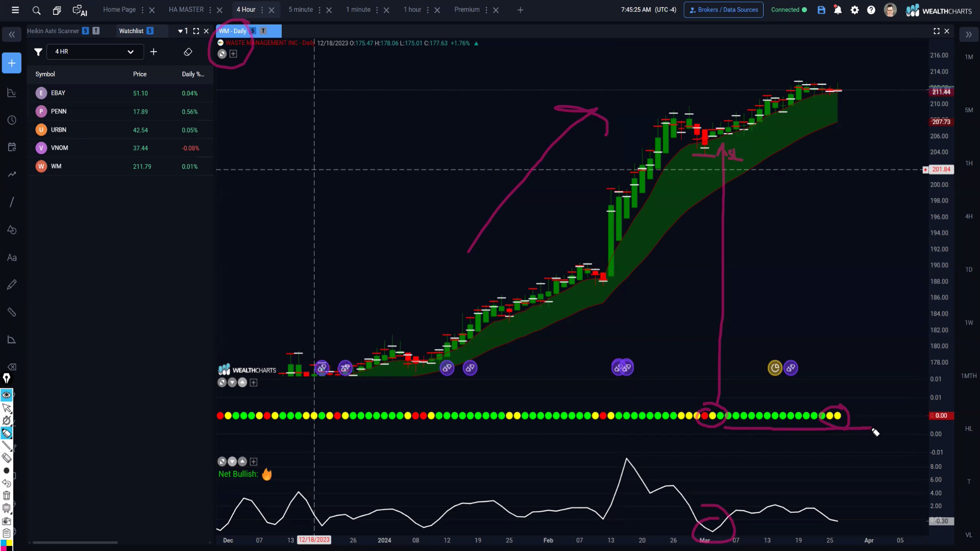This screenshot has height=551, width=980.
Task: Open the AI assistant icon
Action: click(x=80, y=10)
